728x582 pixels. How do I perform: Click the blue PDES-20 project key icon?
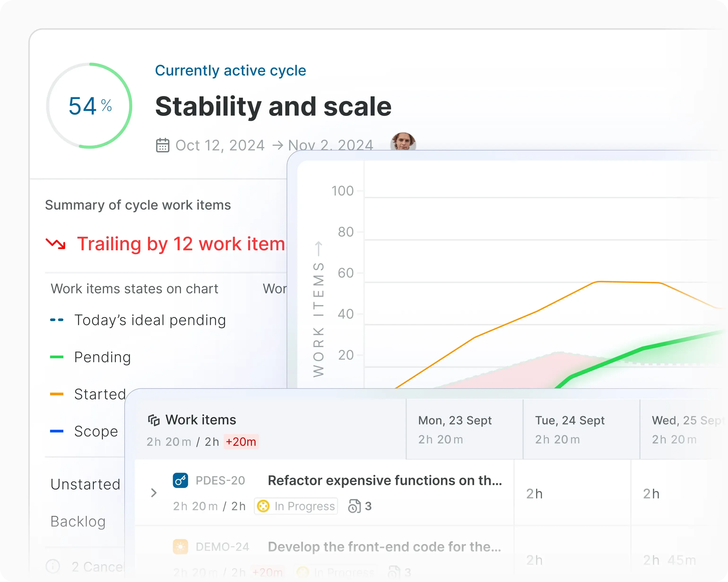point(180,480)
